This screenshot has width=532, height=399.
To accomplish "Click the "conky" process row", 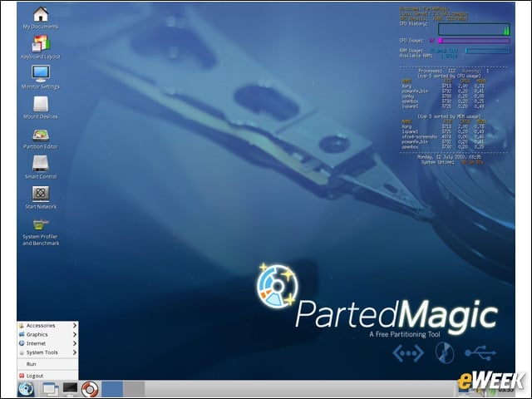I will coord(443,96).
